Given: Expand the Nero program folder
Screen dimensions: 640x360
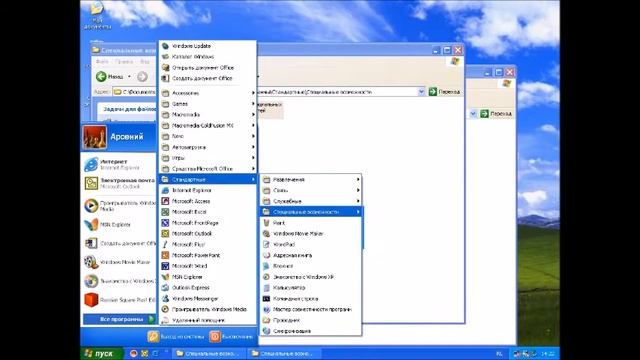Looking at the screenshot, I should point(207,136).
